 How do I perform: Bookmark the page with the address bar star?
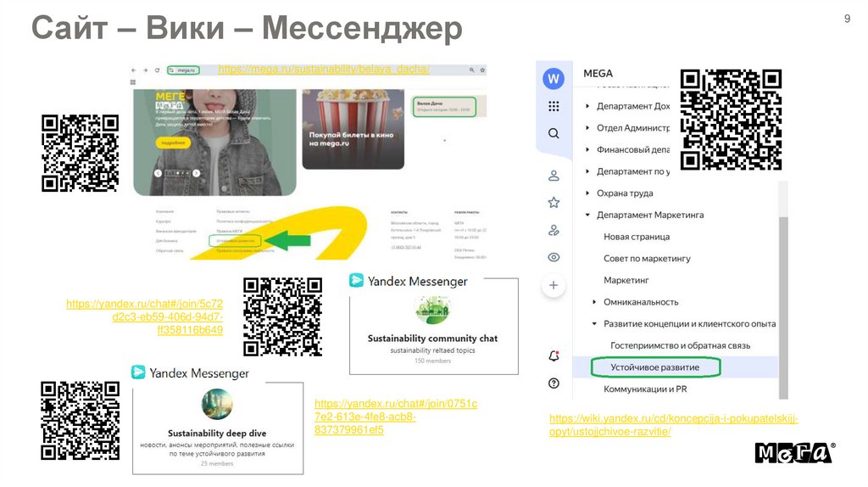482,70
